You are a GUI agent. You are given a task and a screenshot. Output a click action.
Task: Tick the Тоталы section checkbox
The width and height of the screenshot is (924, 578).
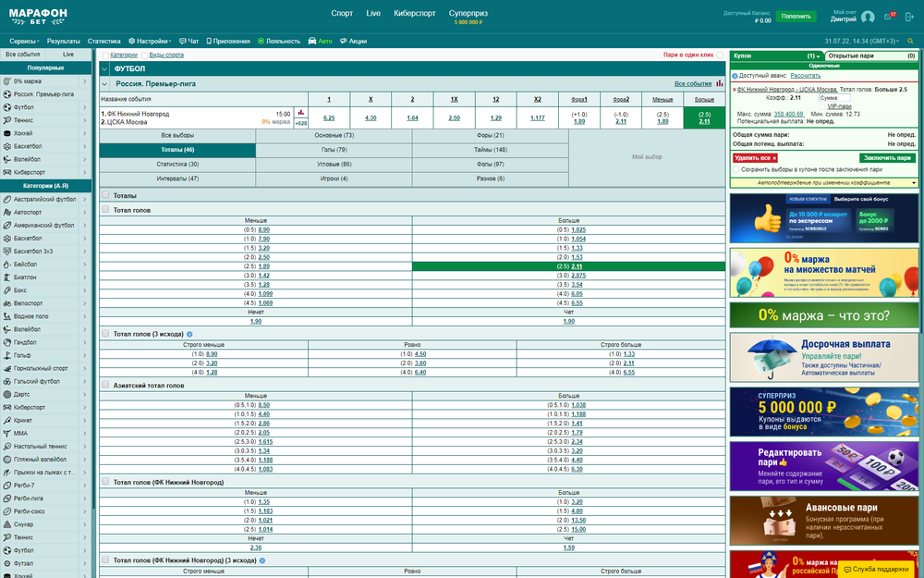click(x=105, y=195)
